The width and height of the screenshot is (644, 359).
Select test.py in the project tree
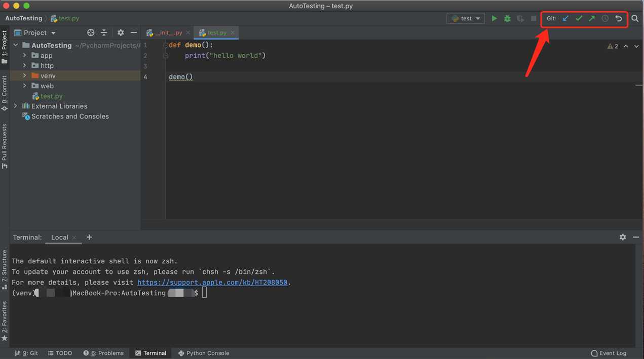52,96
